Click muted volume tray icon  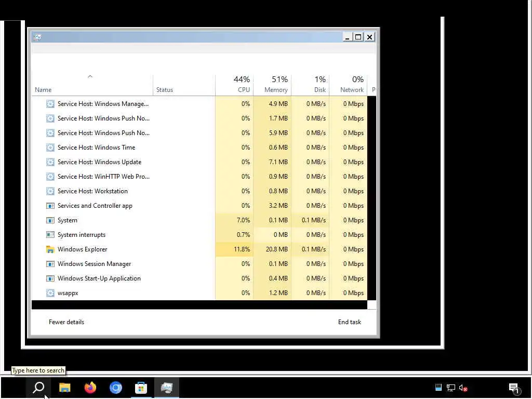click(x=463, y=388)
